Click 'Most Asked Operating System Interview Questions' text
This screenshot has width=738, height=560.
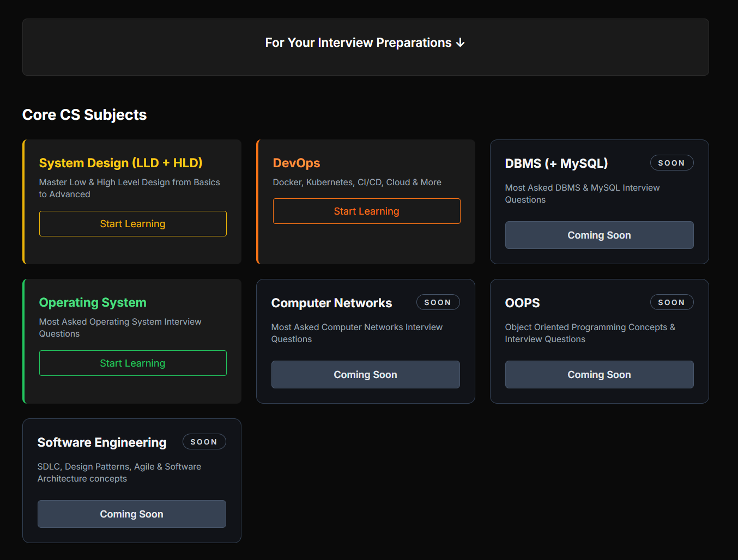[x=120, y=327]
